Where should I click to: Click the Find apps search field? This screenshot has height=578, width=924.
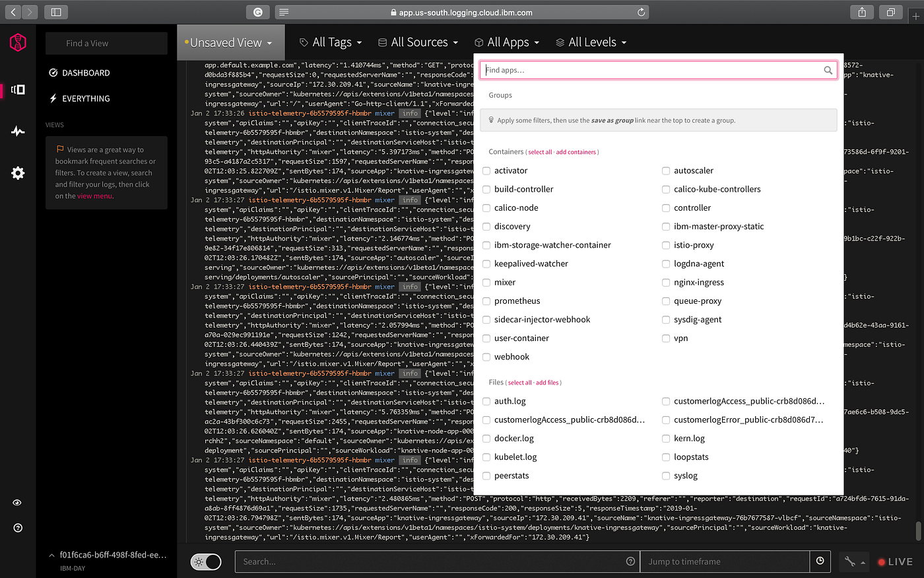tap(658, 69)
